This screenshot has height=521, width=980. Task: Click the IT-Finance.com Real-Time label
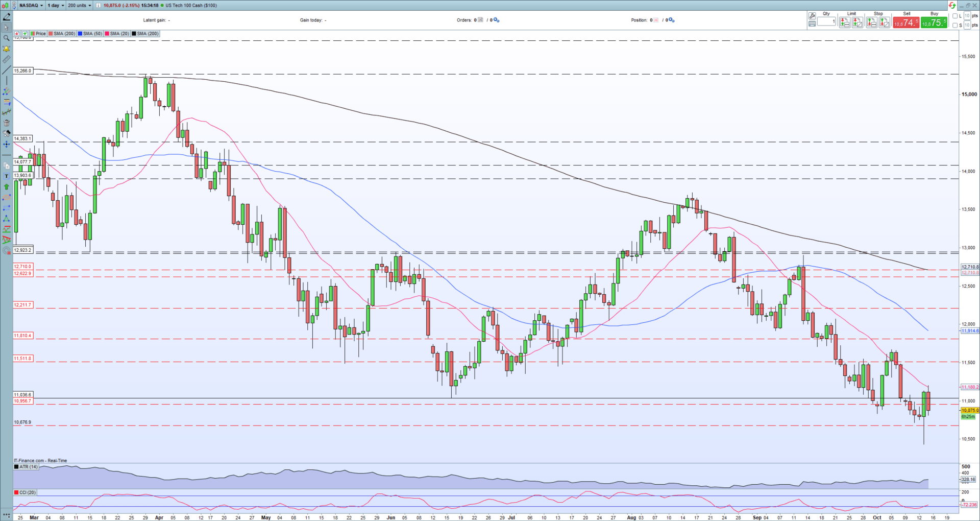(40, 461)
